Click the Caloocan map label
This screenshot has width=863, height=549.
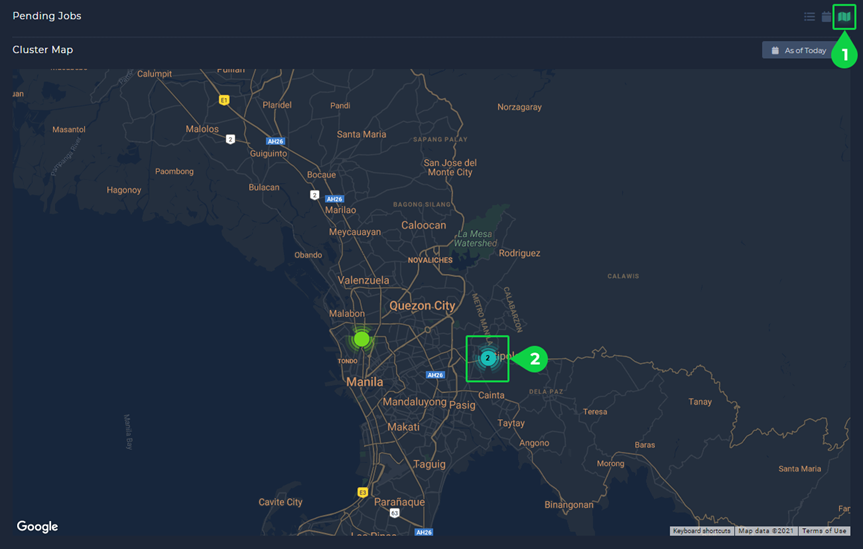424,225
